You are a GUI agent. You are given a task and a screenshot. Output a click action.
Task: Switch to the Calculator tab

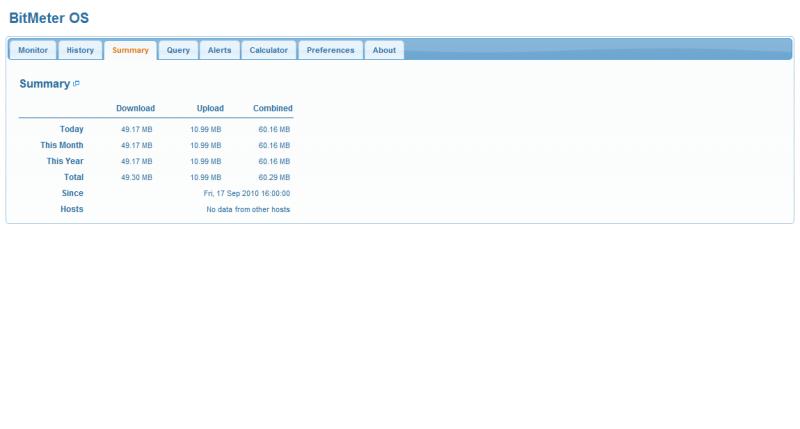point(268,50)
